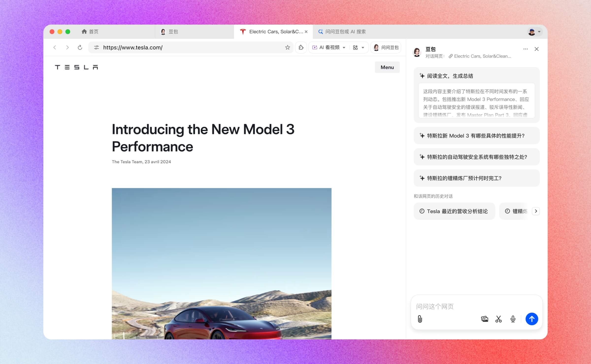Open the grid tools dropdown
The image size is (591, 364).
(x=358, y=48)
